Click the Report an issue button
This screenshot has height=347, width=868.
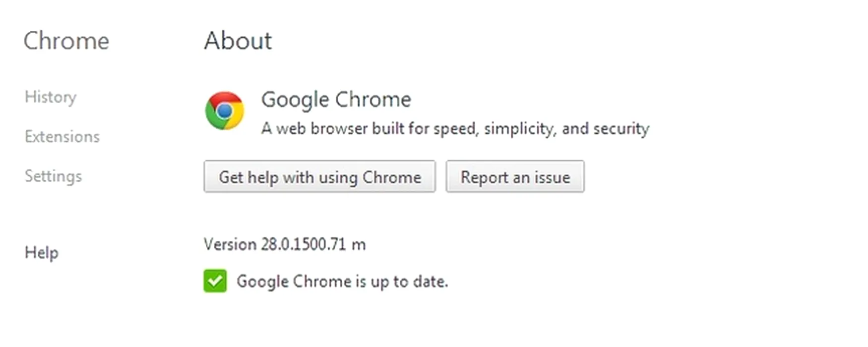pos(515,176)
